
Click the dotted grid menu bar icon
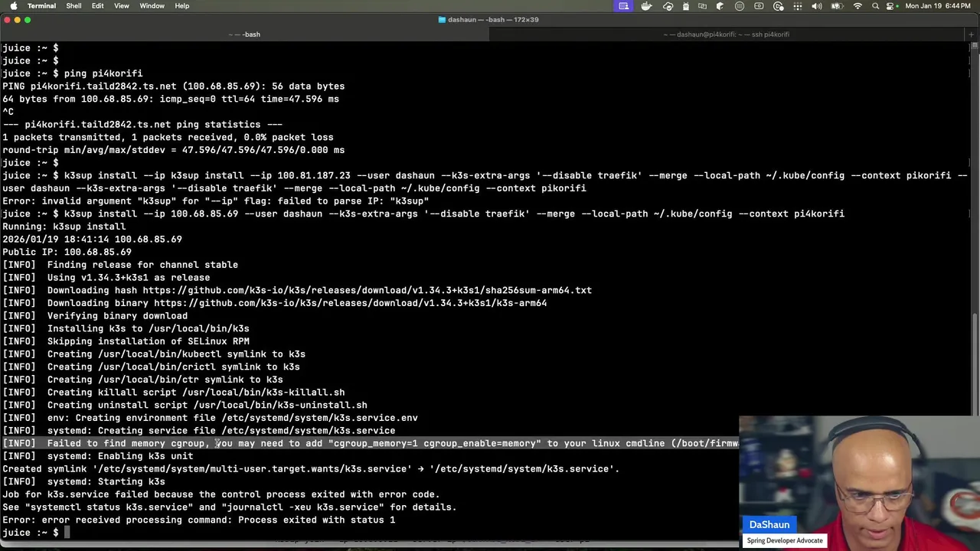click(x=798, y=6)
